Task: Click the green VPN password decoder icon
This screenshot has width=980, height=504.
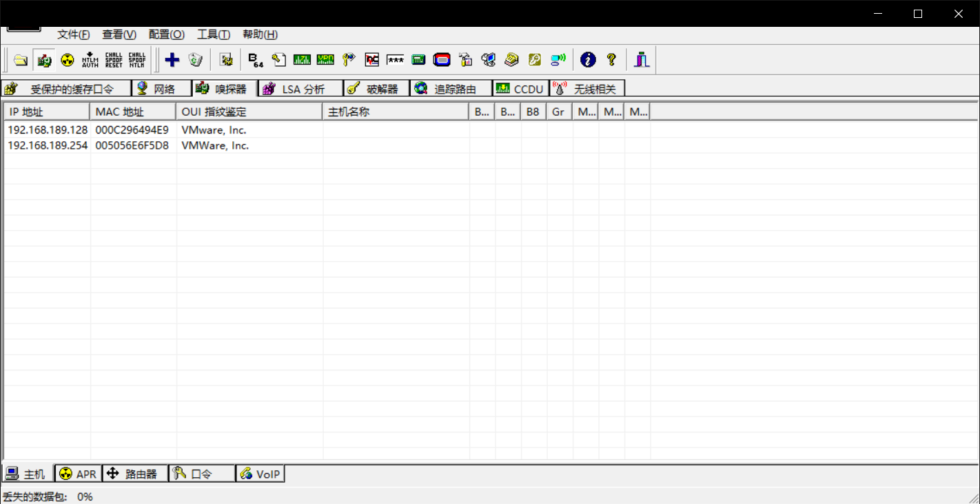Action: pos(325,60)
